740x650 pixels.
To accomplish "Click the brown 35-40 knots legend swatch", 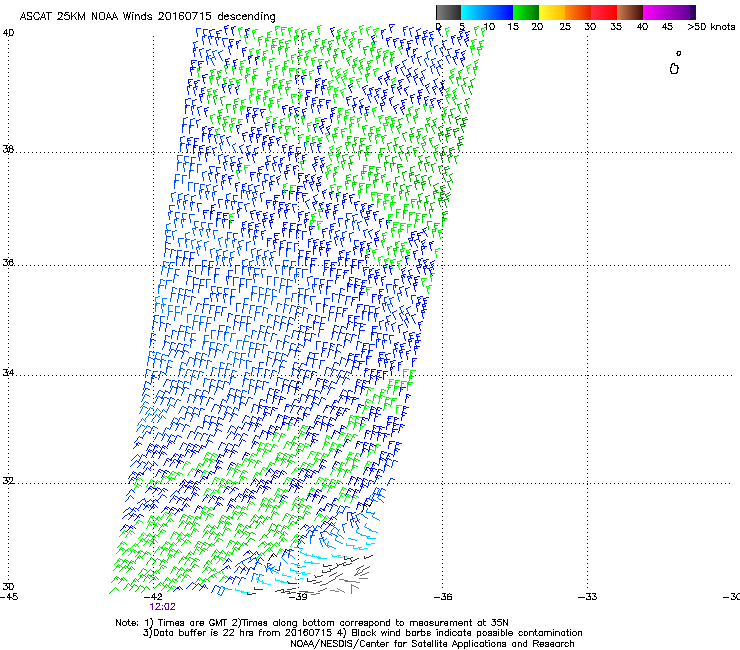I will [630, 12].
